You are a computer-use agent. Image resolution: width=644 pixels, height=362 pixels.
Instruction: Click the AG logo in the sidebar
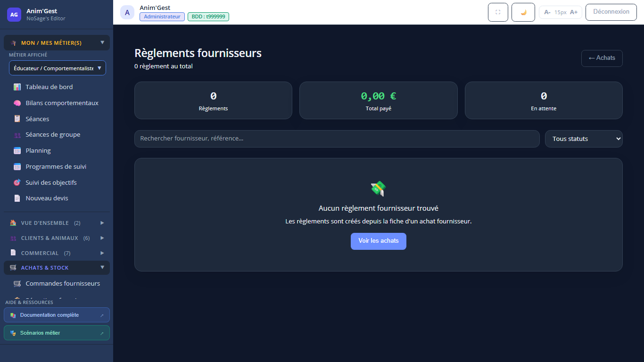(x=14, y=15)
